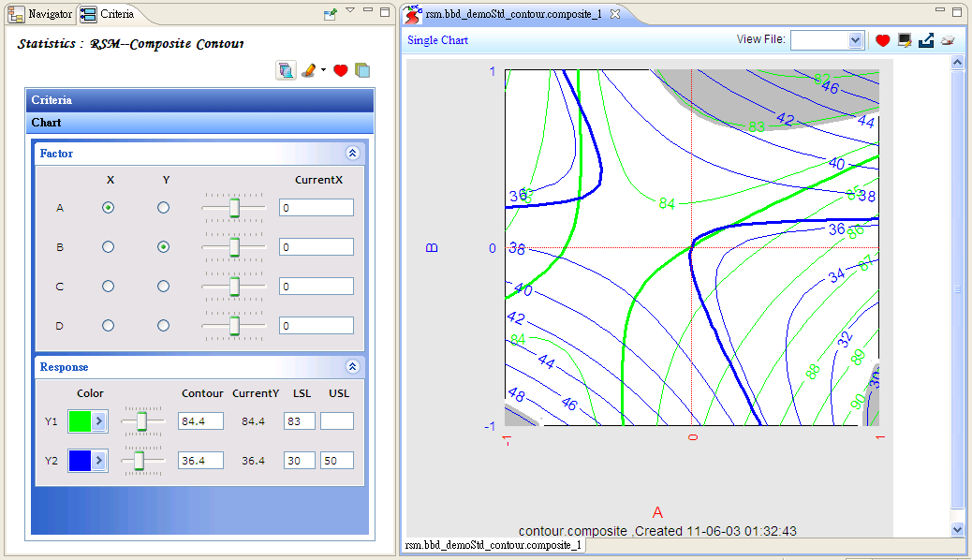The height and width of the screenshot is (560, 972).
Task: Click the Navigator tab icon
Action: (x=16, y=14)
